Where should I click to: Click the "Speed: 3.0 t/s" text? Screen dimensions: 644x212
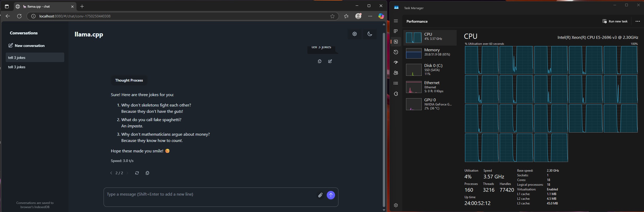[x=122, y=161]
